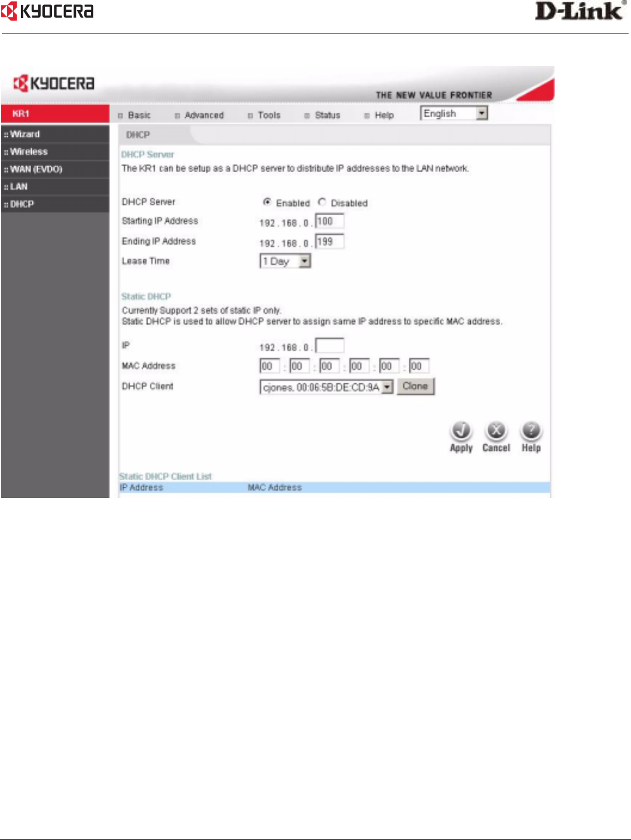Click the DHCP Server blue section heading
Viewport: 631px width, 840px height.
[x=148, y=154]
